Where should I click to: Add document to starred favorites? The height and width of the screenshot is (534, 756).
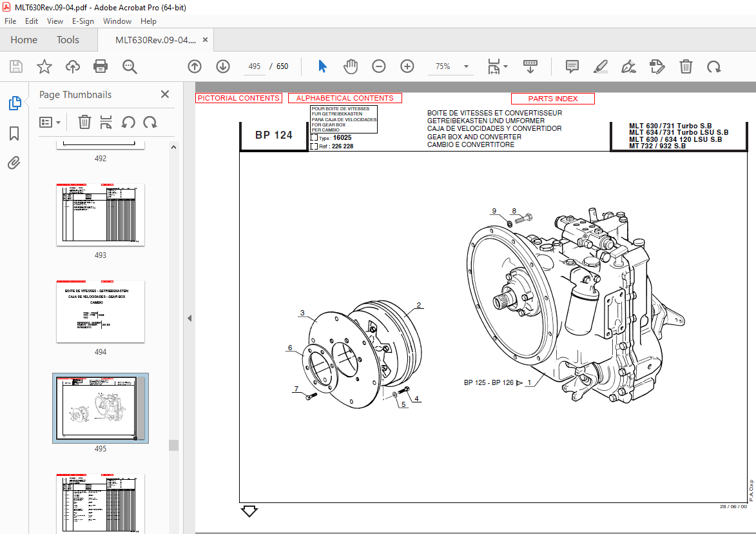click(44, 66)
